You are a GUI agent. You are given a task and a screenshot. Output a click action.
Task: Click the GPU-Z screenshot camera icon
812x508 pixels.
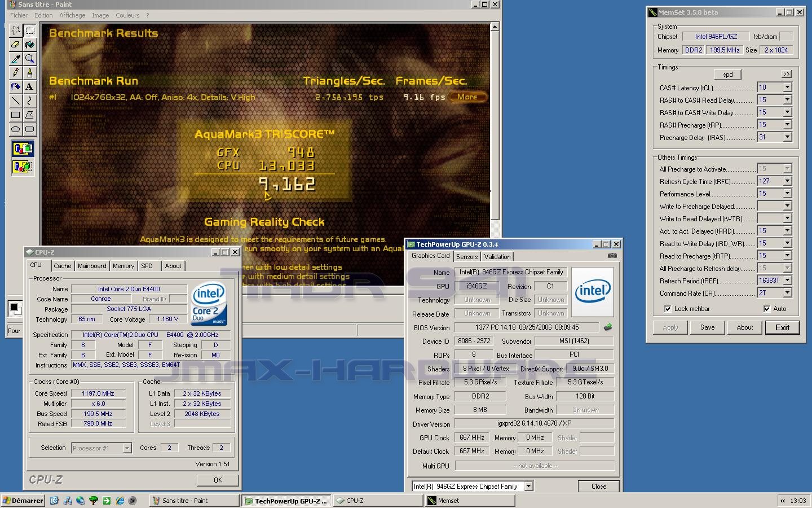click(x=612, y=256)
